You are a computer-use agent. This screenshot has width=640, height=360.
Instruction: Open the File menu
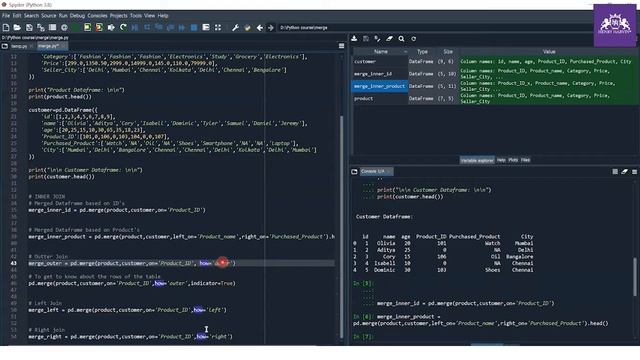click(6, 16)
